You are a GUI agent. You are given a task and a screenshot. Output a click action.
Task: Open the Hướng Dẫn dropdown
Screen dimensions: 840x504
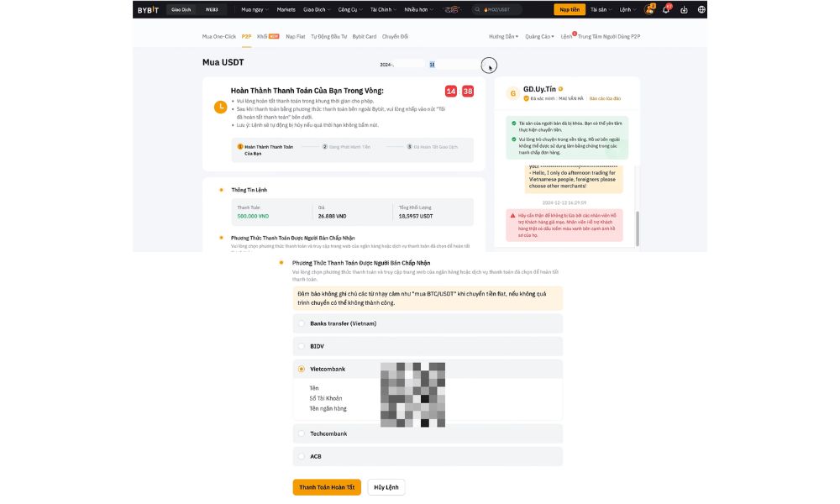(x=503, y=37)
